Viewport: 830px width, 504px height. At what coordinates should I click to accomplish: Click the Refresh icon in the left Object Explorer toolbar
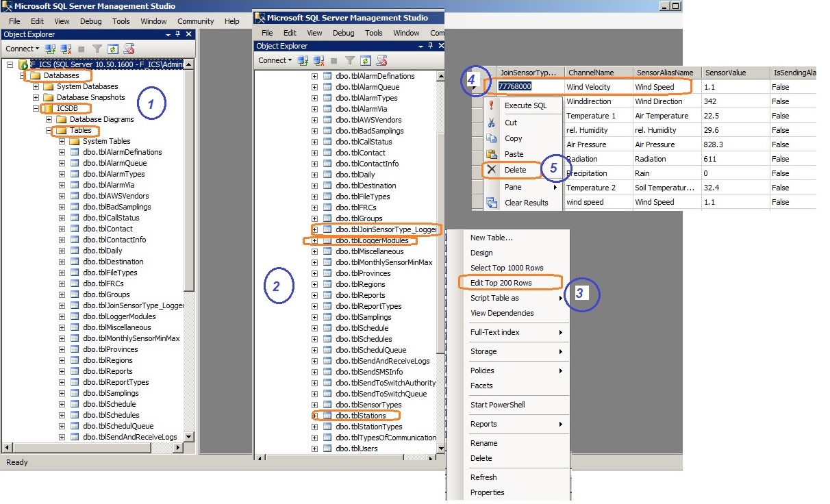point(112,49)
